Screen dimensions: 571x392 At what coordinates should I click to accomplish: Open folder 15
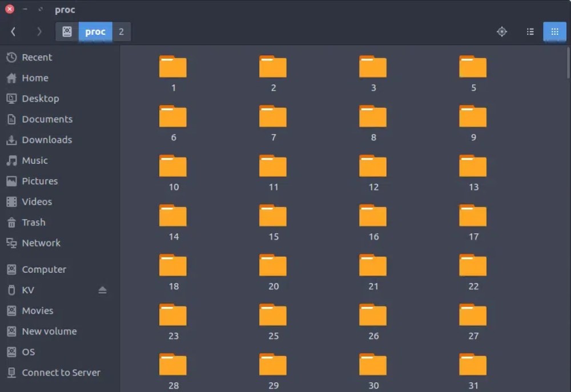click(273, 216)
